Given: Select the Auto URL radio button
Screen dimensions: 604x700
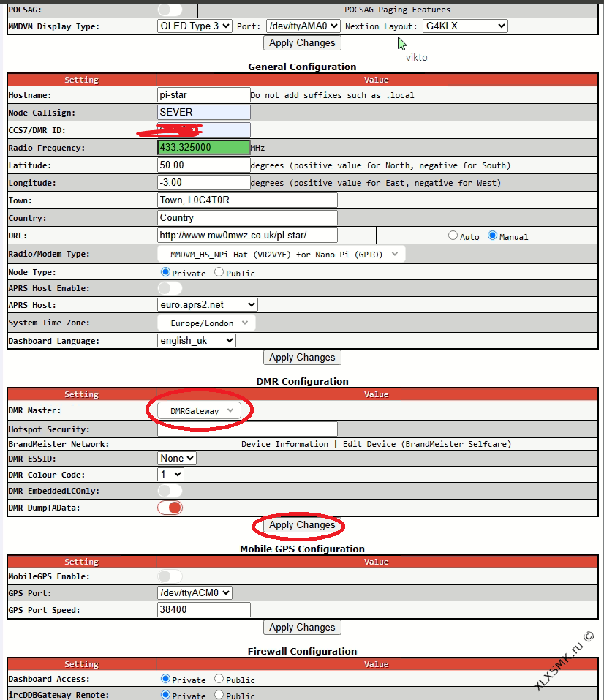Looking at the screenshot, I should click(453, 236).
